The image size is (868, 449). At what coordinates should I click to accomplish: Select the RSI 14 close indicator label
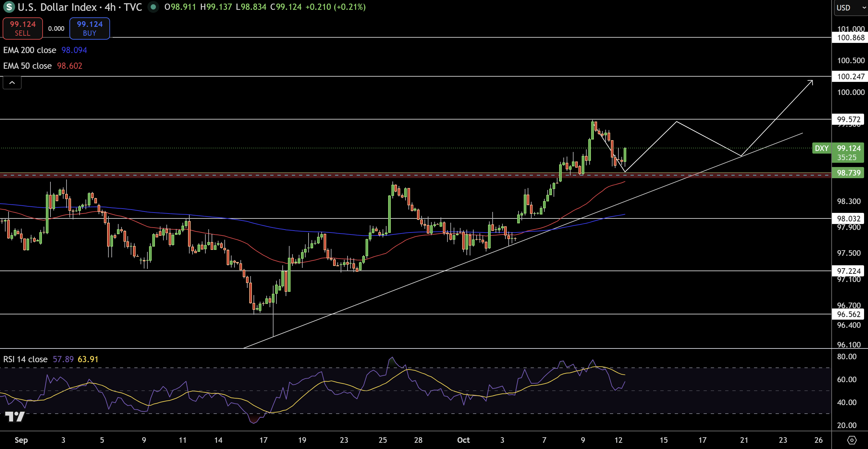[x=25, y=359]
